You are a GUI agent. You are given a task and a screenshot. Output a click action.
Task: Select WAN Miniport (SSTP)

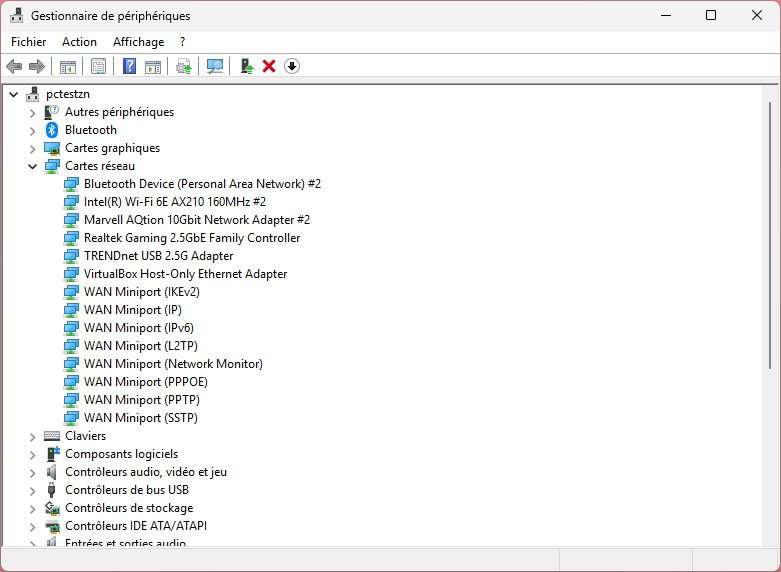(140, 418)
